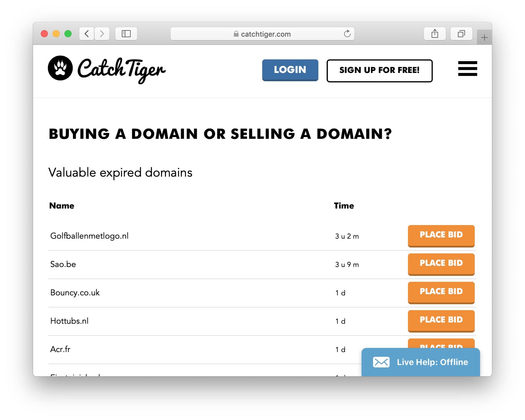Open a new tab with the plus button
This screenshot has width=525, height=420.
coord(485,37)
